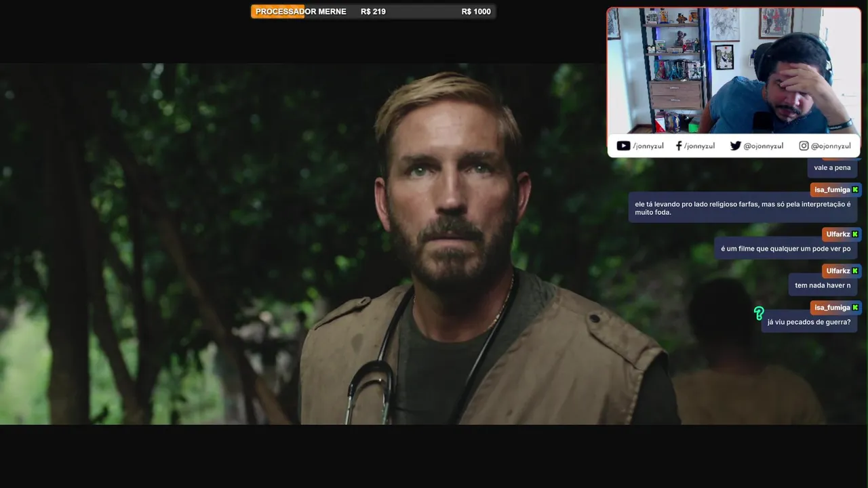Click the YouTube icon in webcam overlay

(623, 146)
